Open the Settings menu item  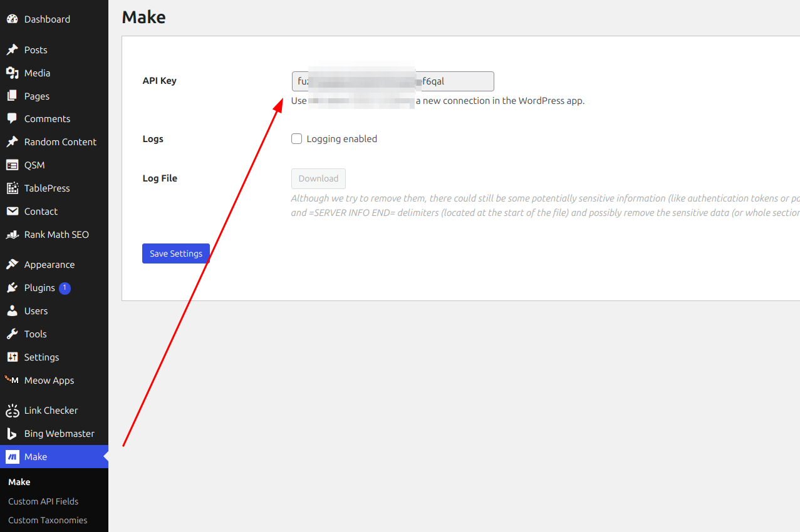tap(41, 357)
